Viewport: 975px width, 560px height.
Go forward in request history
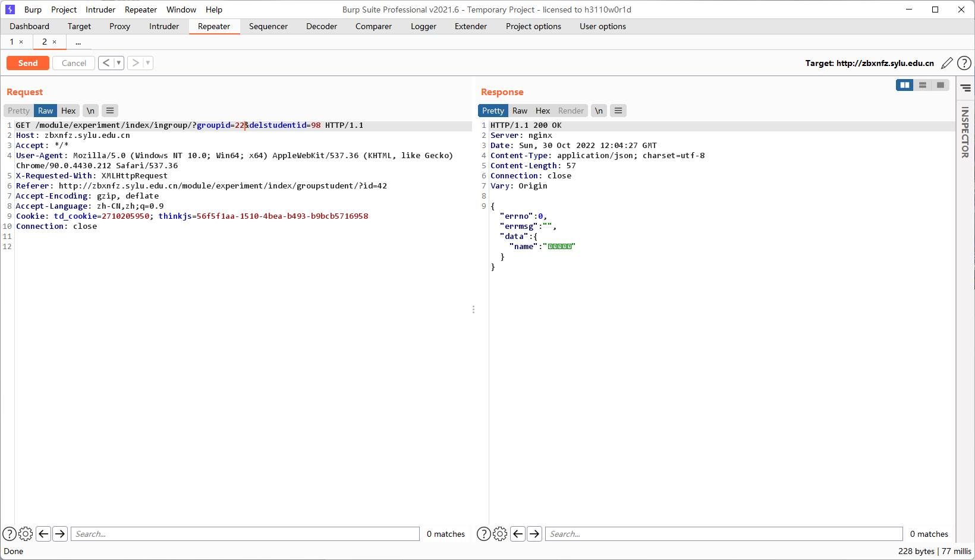pyautogui.click(x=136, y=63)
